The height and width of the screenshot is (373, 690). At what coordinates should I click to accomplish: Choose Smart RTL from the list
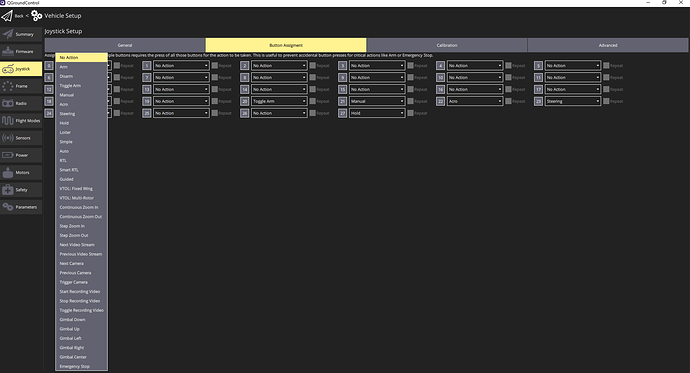coord(81,170)
